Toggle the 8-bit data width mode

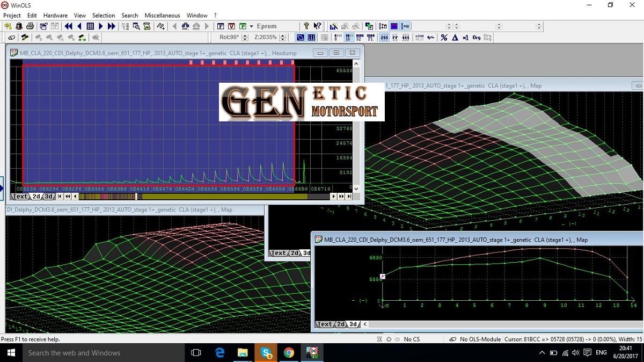[x=336, y=38]
